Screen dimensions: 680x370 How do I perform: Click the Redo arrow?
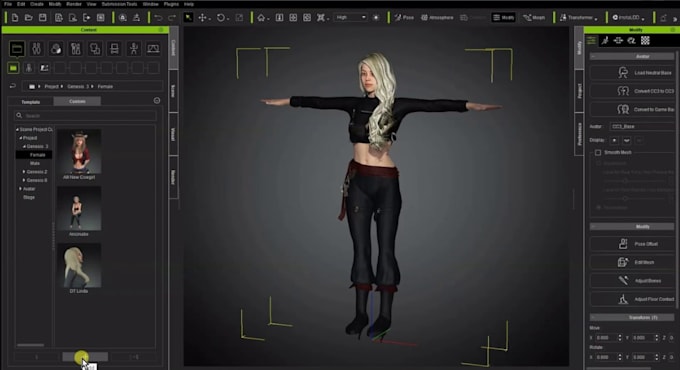[172, 18]
